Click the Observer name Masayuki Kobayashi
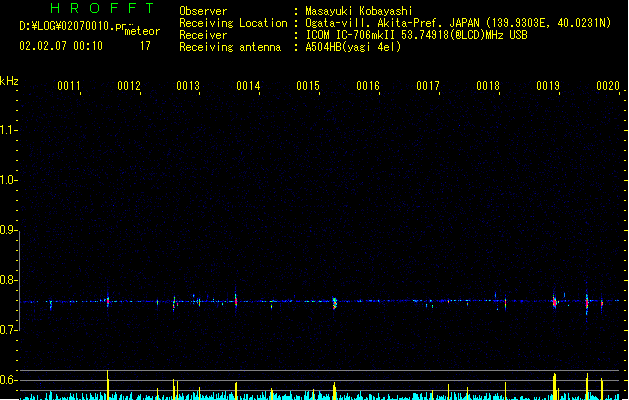629x400 pixels. [x=359, y=11]
